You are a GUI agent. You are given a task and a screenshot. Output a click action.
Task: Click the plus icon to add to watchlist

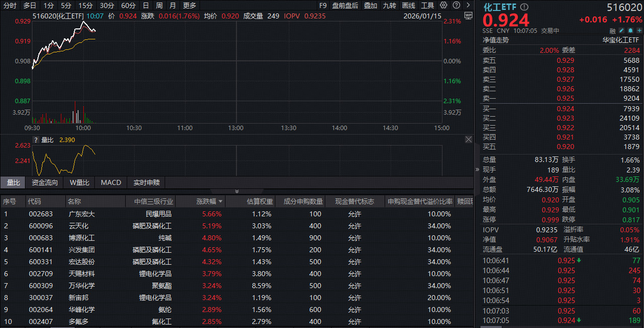(x=639, y=30)
